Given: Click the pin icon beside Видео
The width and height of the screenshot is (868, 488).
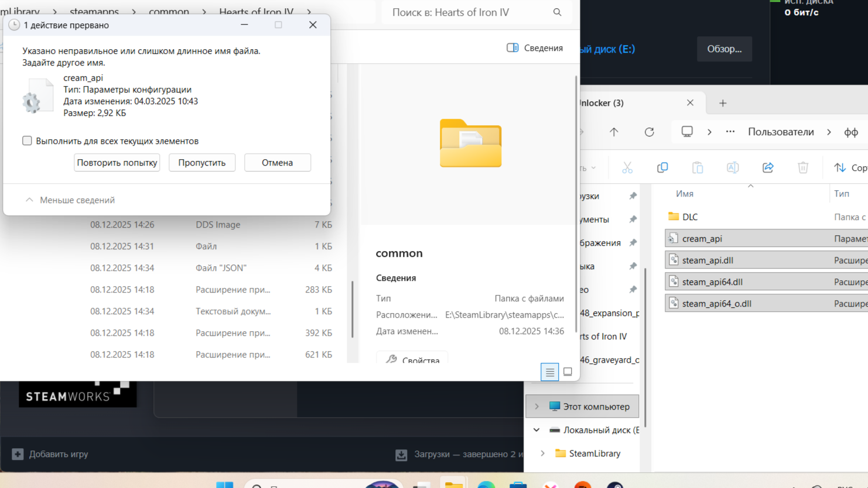Looking at the screenshot, I should pos(633,290).
